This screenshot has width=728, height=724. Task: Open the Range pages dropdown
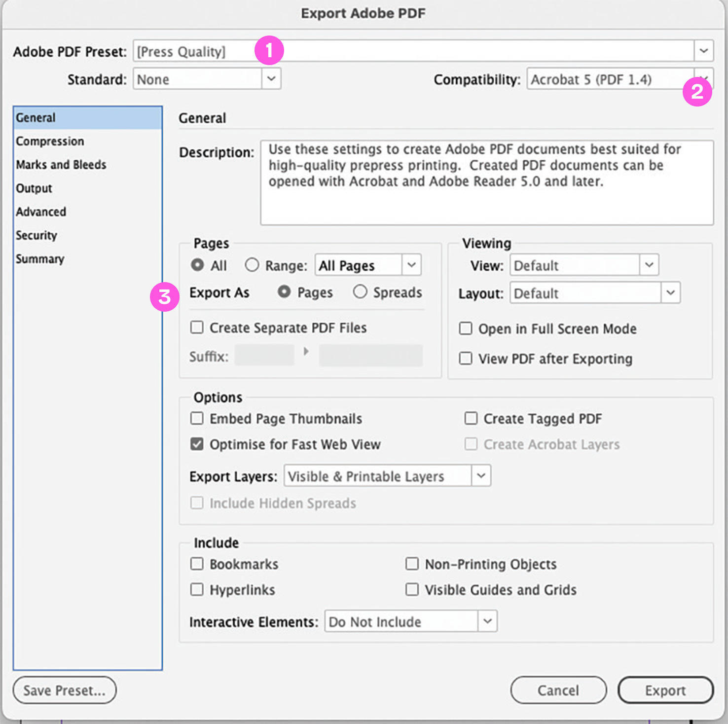pos(411,265)
